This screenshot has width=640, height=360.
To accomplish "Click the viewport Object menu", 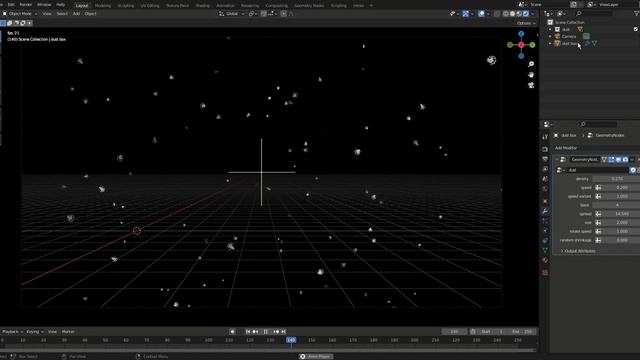I will (90, 13).
